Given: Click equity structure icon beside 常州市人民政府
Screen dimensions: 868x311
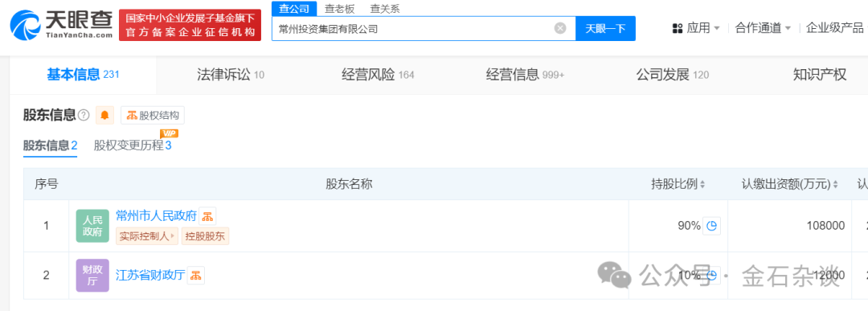Looking at the screenshot, I should pyautogui.click(x=207, y=216).
